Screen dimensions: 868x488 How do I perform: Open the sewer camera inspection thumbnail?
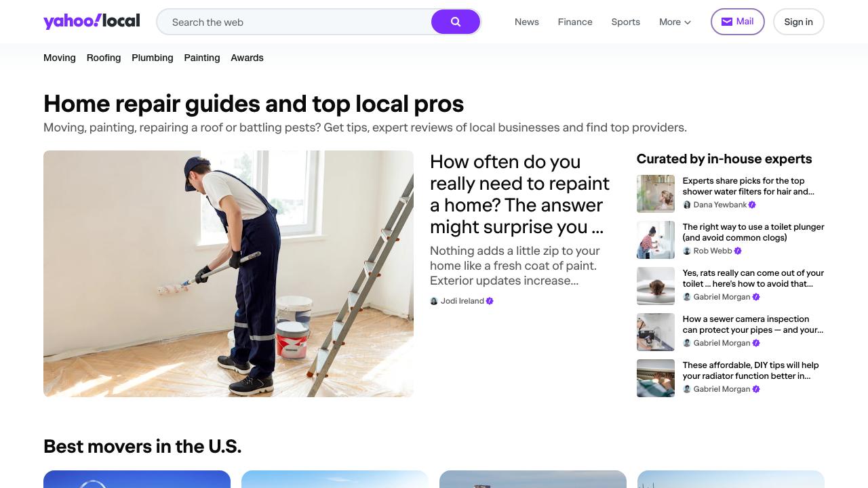(656, 332)
